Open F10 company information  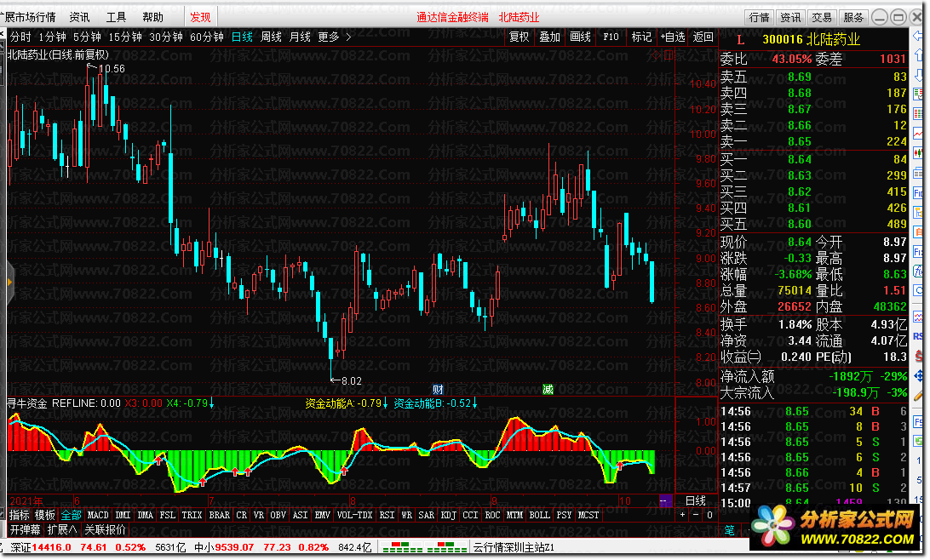click(611, 37)
